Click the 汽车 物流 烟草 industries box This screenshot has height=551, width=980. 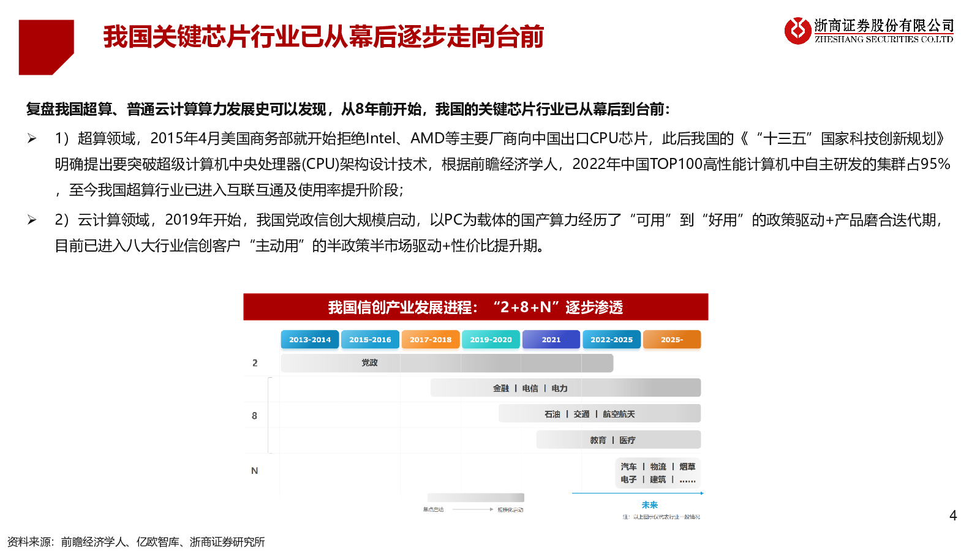point(658,473)
